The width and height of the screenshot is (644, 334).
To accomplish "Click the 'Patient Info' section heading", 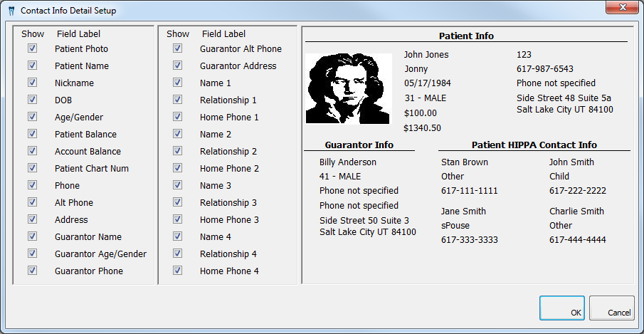I will click(x=466, y=36).
